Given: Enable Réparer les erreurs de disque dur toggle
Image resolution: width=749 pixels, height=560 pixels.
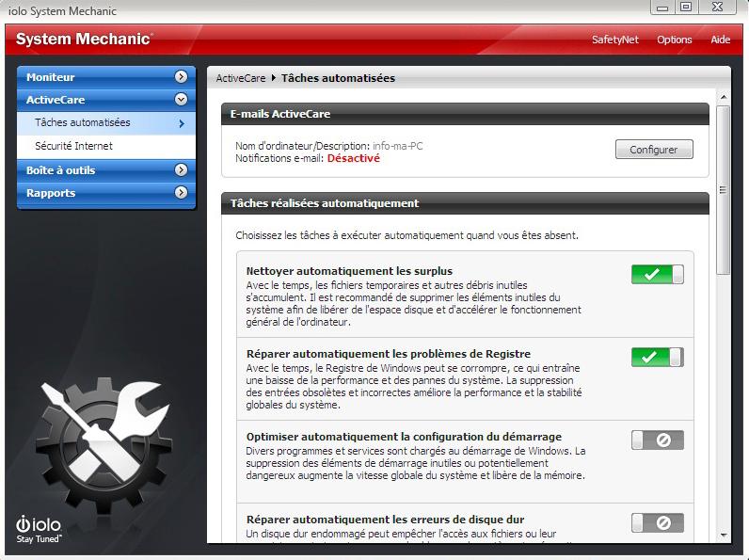Looking at the screenshot, I should [658, 522].
